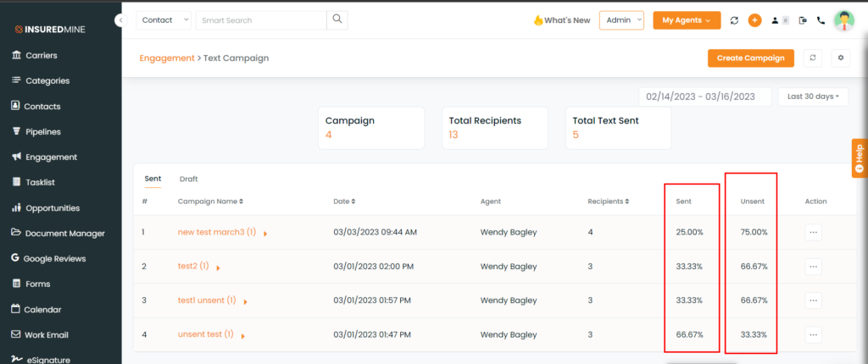The height and width of the screenshot is (364, 868).
Task: Open the Contact search type dropdown
Action: click(164, 20)
